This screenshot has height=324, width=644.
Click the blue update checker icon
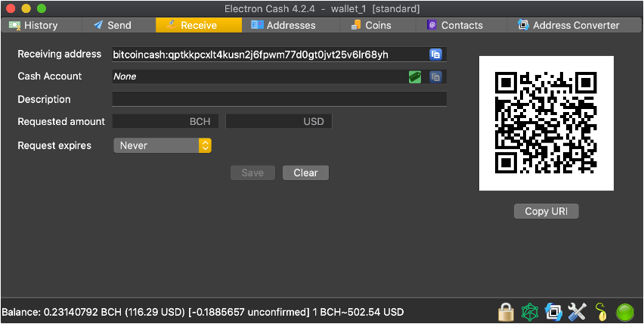click(x=554, y=311)
